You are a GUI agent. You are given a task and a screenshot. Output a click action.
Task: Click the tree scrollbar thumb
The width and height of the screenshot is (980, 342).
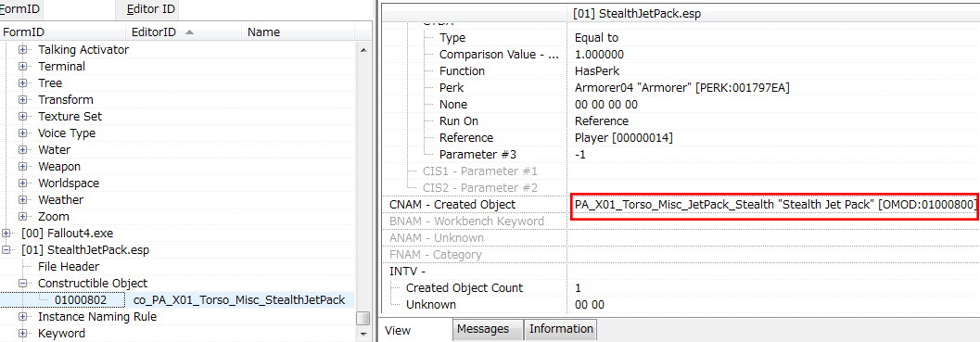(x=363, y=318)
